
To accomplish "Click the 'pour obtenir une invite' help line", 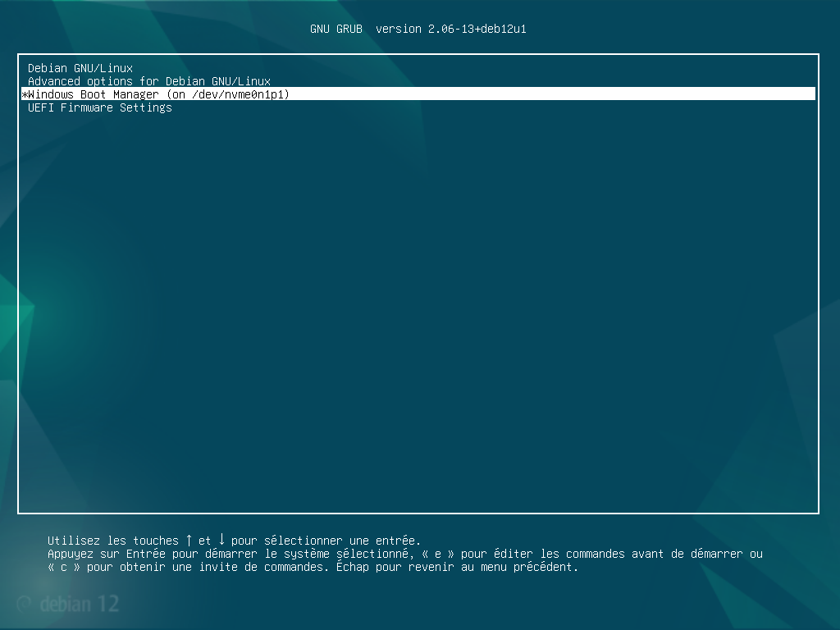I will click(313, 567).
